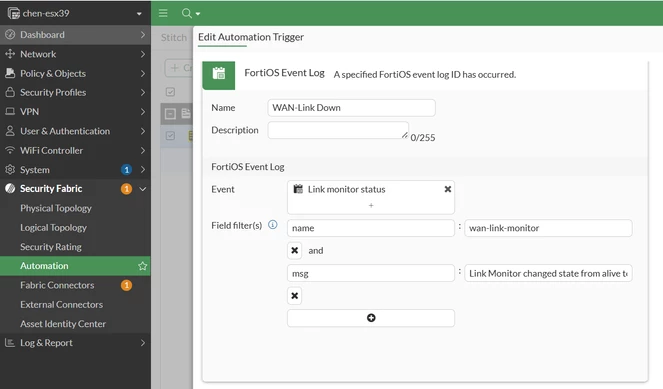Click the User & Authentication person icon

tap(10, 131)
